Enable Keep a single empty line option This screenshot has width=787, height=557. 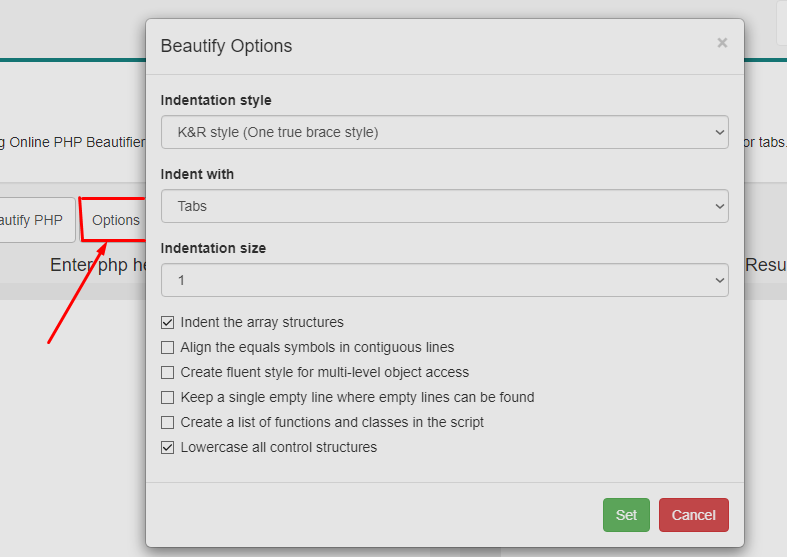coord(167,398)
